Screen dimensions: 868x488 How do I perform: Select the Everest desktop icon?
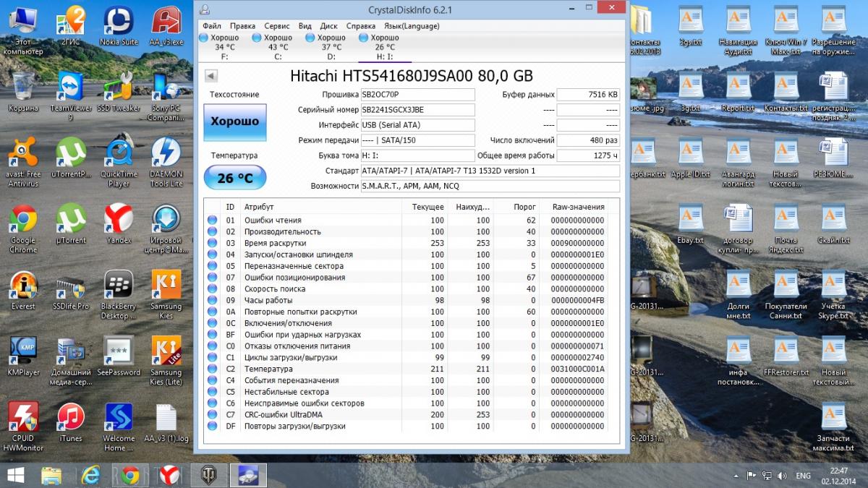(23, 291)
